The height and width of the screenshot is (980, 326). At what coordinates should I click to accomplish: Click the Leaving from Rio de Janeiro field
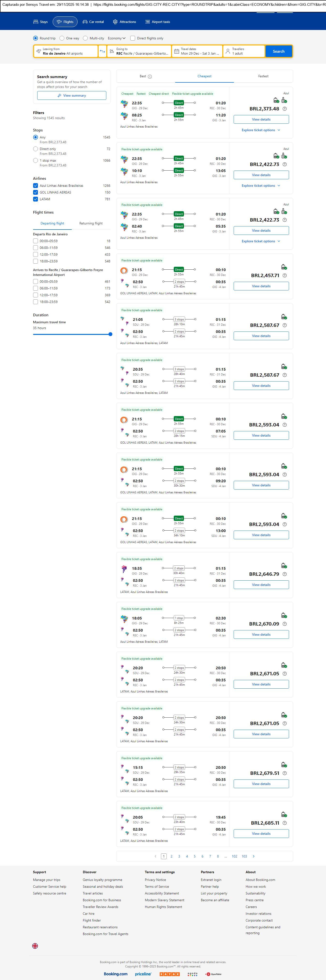65,51
